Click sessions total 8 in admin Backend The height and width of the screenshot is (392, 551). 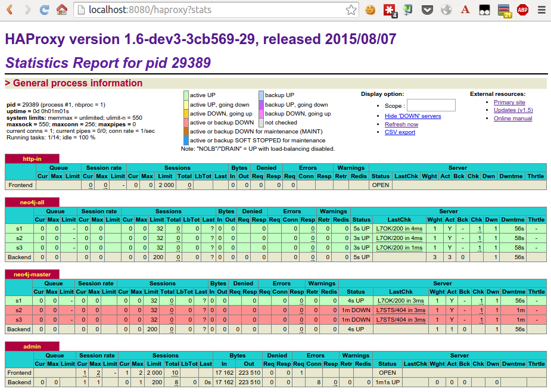176,382
